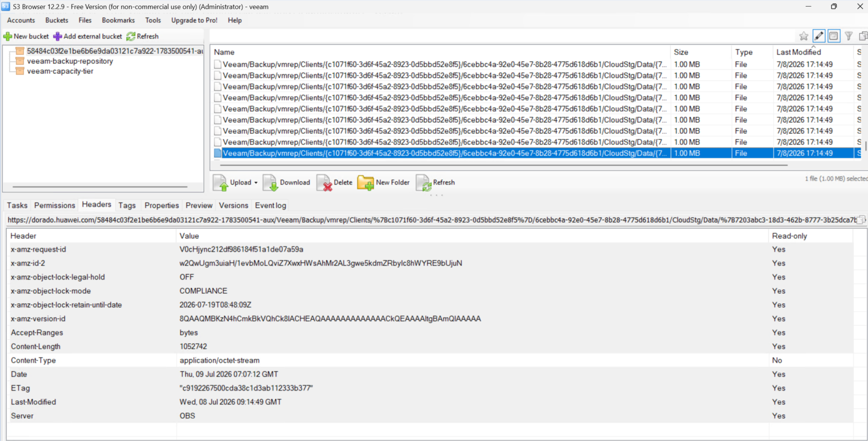Screen dimensions: 868x441
Task: Open the Bookmarks menu
Action: [118, 21]
